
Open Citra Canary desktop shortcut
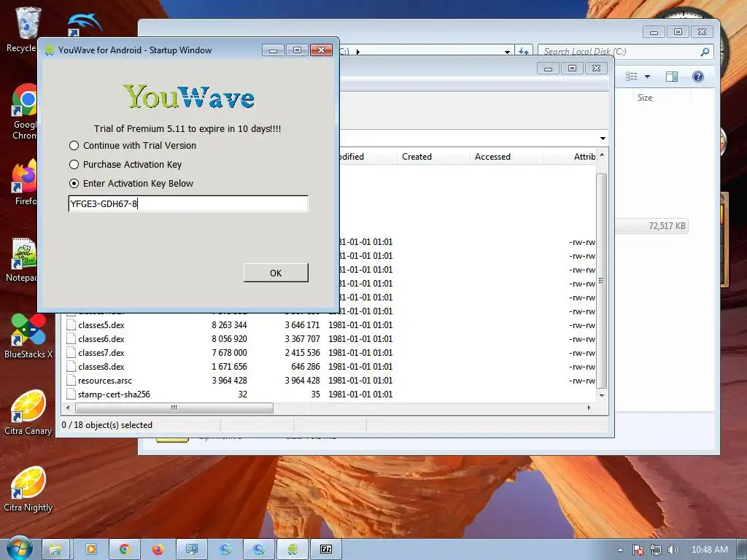[x=28, y=413]
